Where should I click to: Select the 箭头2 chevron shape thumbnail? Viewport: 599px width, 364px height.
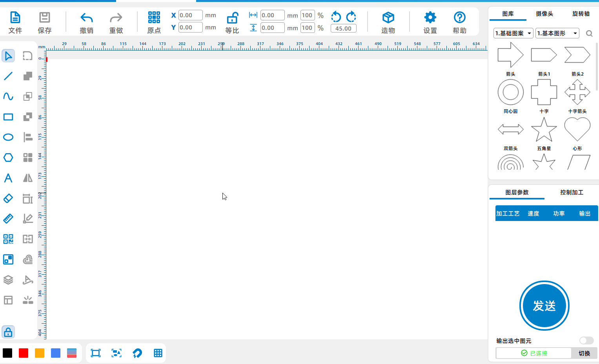click(577, 55)
